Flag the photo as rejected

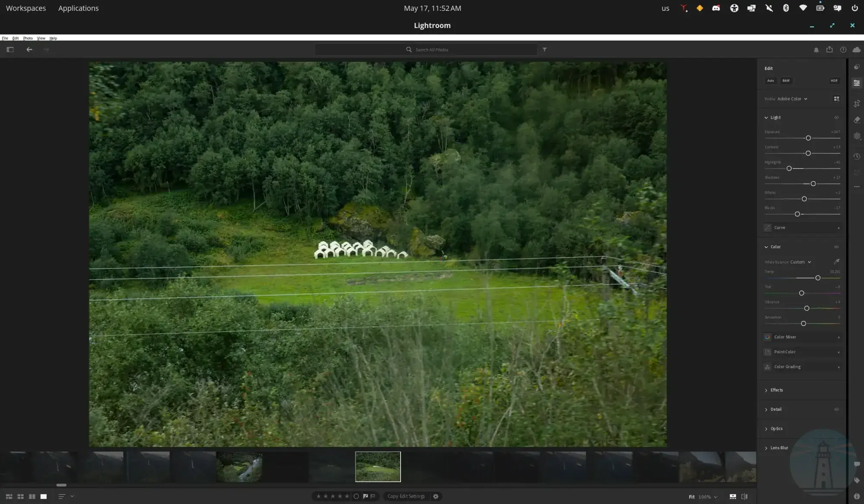(x=373, y=496)
